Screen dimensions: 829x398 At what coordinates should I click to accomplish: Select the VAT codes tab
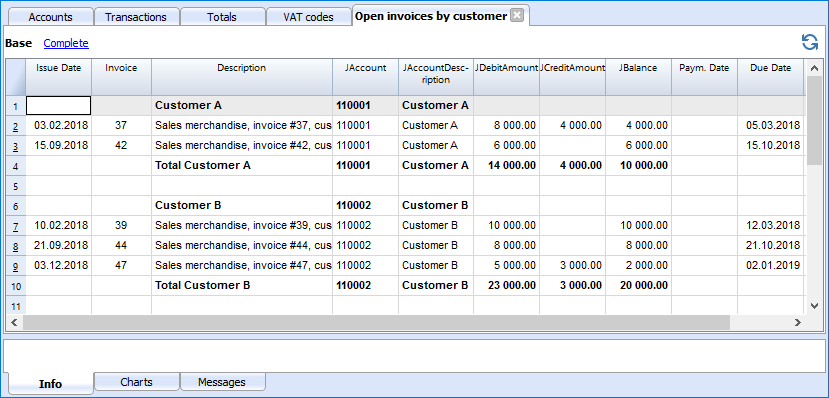[x=308, y=17]
